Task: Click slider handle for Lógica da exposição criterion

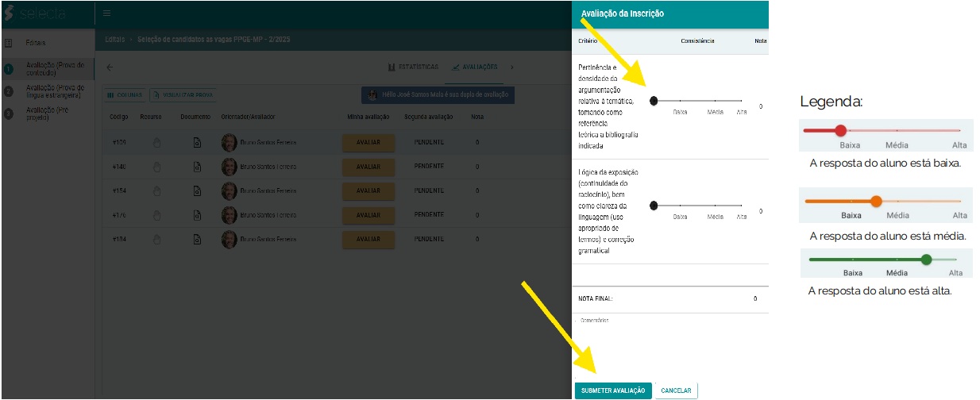Action: (x=654, y=206)
